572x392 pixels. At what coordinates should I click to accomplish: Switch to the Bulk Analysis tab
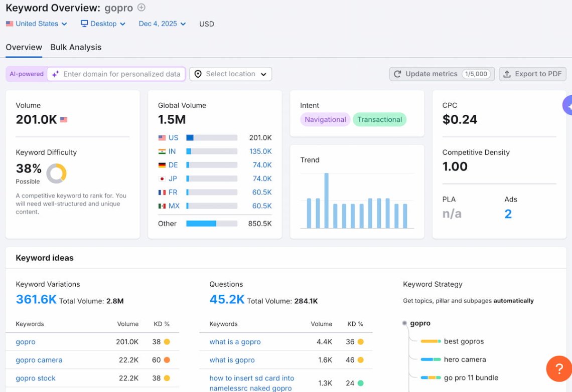point(76,47)
